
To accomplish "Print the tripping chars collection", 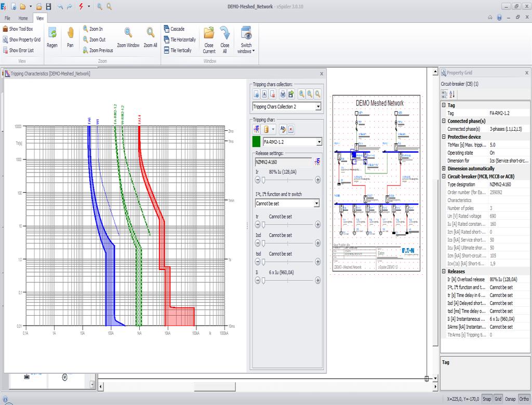I will [283, 94].
